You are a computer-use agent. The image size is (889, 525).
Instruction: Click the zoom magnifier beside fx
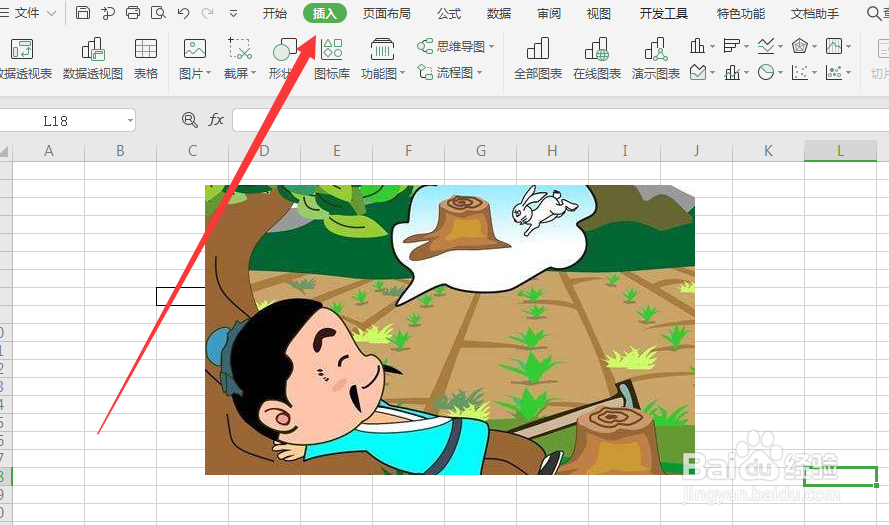pyautogui.click(x=189, y=120)
